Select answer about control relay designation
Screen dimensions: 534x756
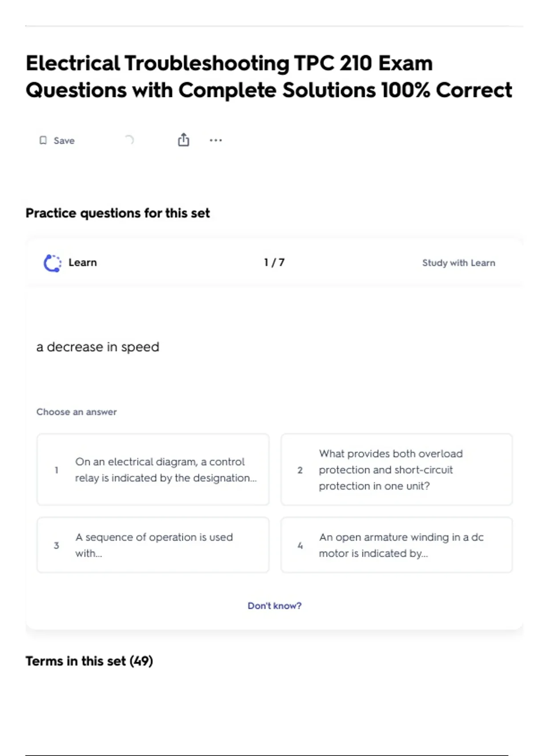[x=153, y=470]
